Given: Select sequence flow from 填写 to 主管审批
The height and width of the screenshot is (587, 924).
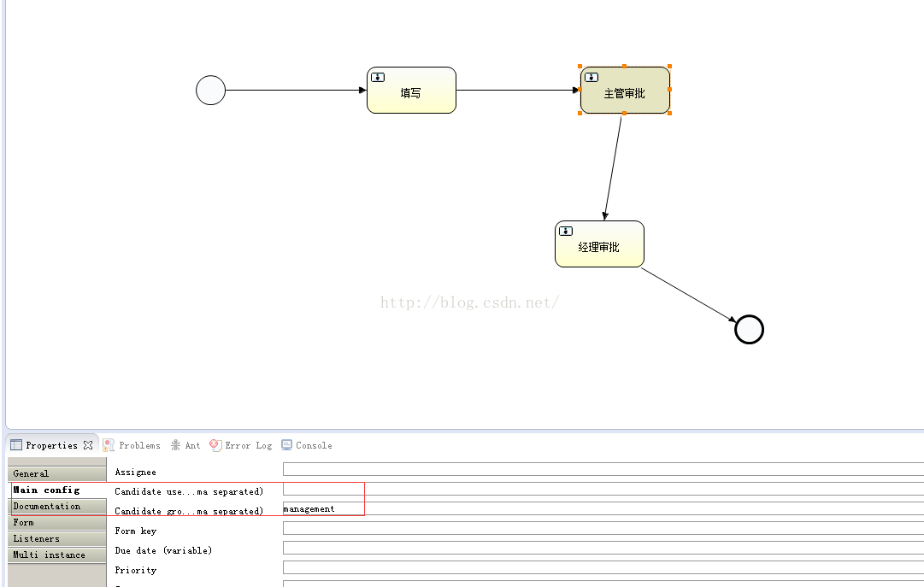Looking at the screenshot, I should [x=518, y=91].
